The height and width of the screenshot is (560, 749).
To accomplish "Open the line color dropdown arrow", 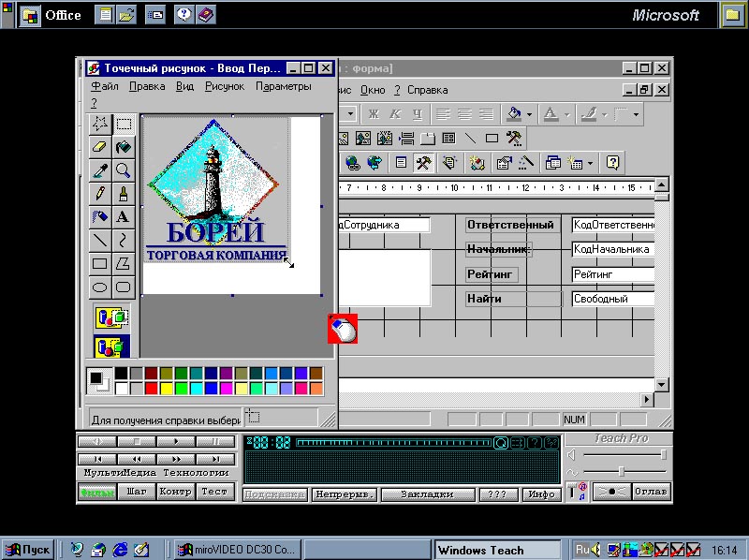I will tap(604, 114).
